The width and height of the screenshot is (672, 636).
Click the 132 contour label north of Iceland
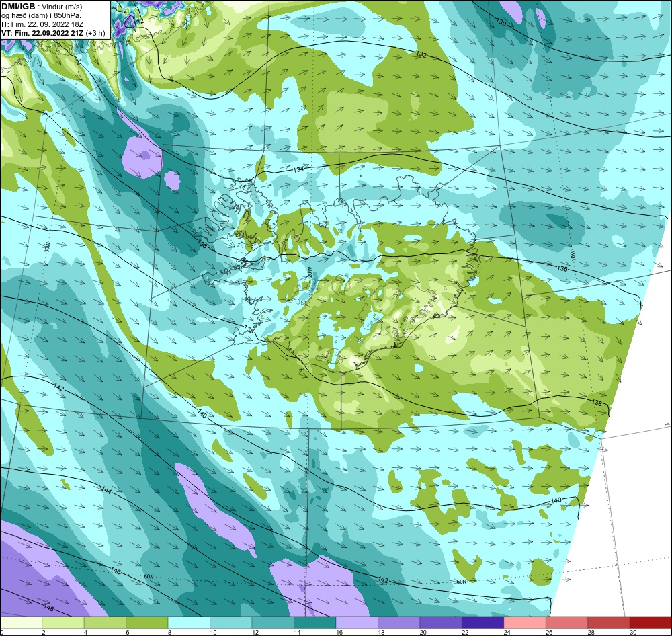(x=421, y=54)
